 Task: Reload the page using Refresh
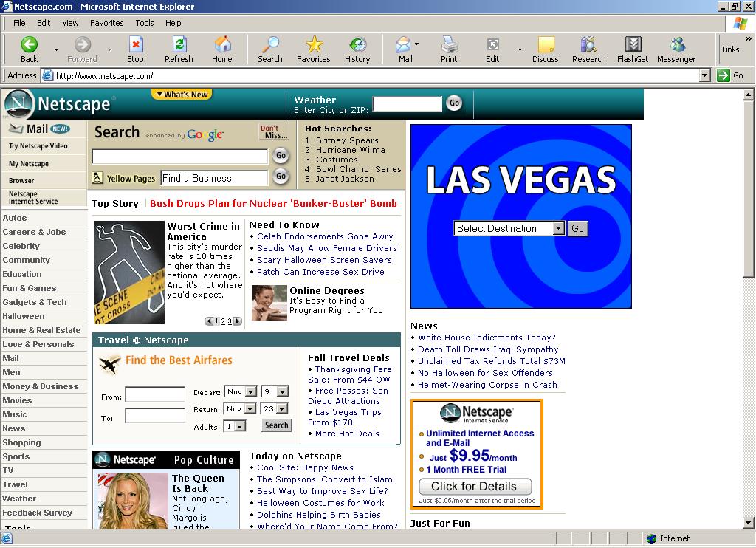coord(179,49)
